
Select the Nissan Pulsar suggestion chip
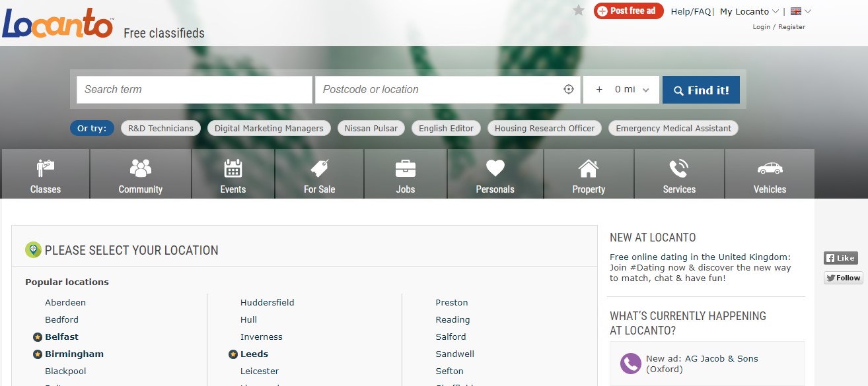click(371, 128)
